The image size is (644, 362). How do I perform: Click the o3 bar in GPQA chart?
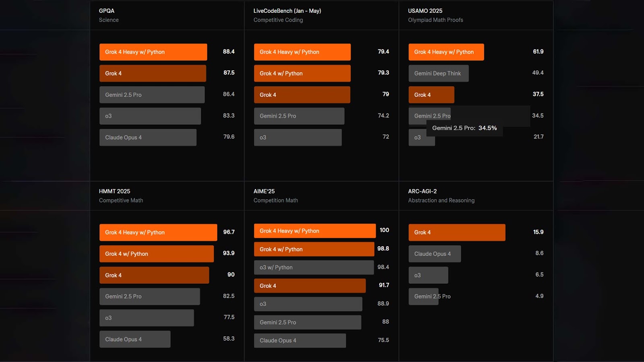pyautogui.click(x=150, y=116)
